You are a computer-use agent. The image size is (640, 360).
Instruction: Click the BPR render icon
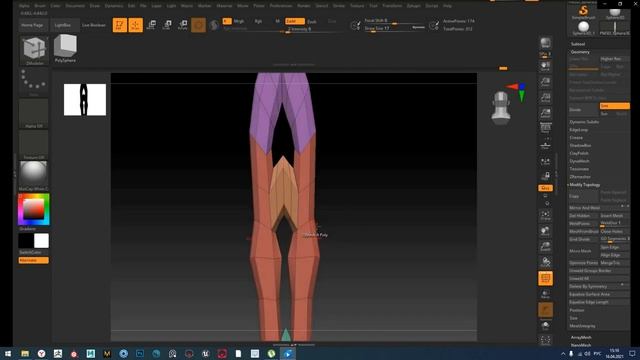pos(545,43)
